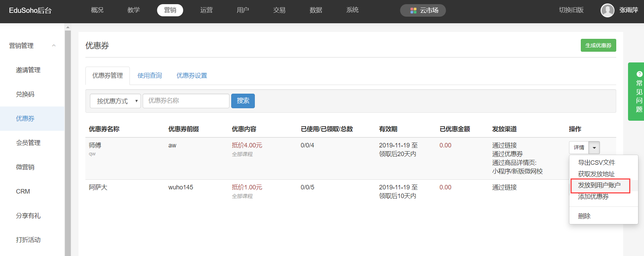The image size is (644, 256).
Task: Click the user avatar icon
Action: click(x=607, y=10)
